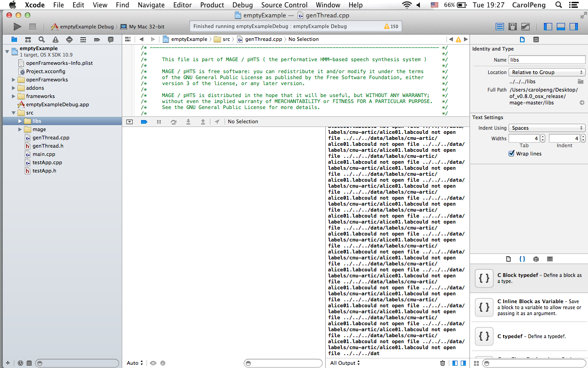Viewport: 588px width, 368px height.
Task: Clear the console with trash icon
Action: tap(442, 363)
